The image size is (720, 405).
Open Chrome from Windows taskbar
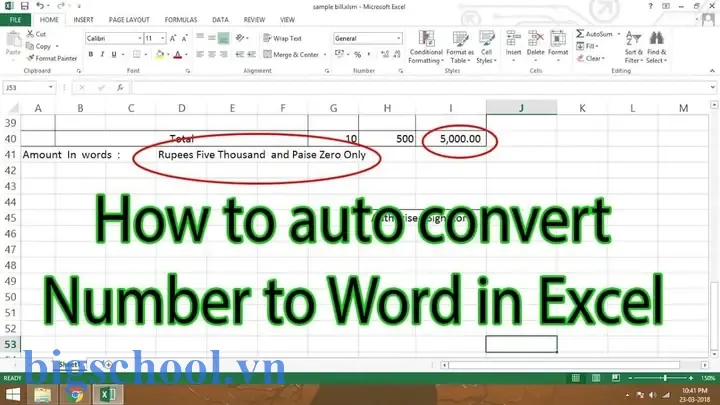coord(75,394)
